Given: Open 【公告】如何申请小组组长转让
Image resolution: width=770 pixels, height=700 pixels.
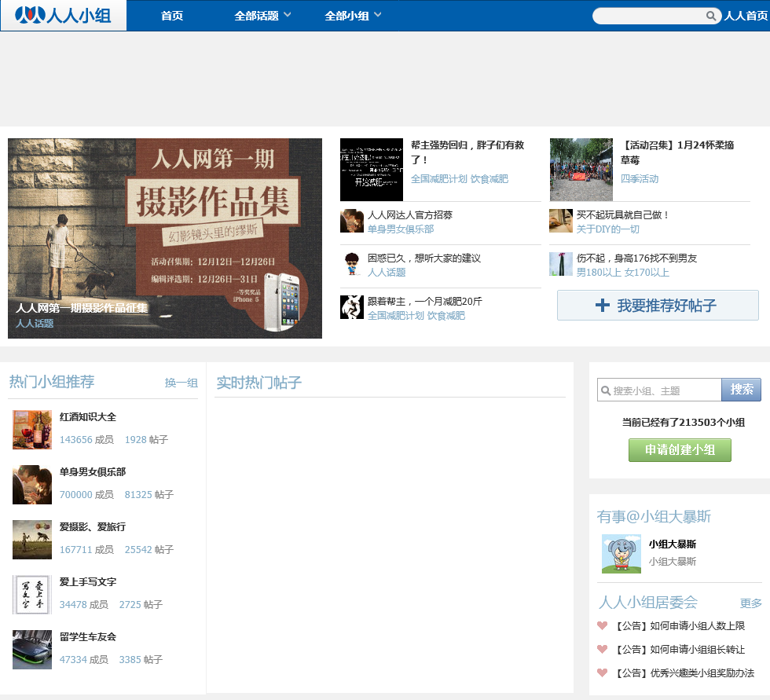Looking at the screenshot, I should pos(680,649).
